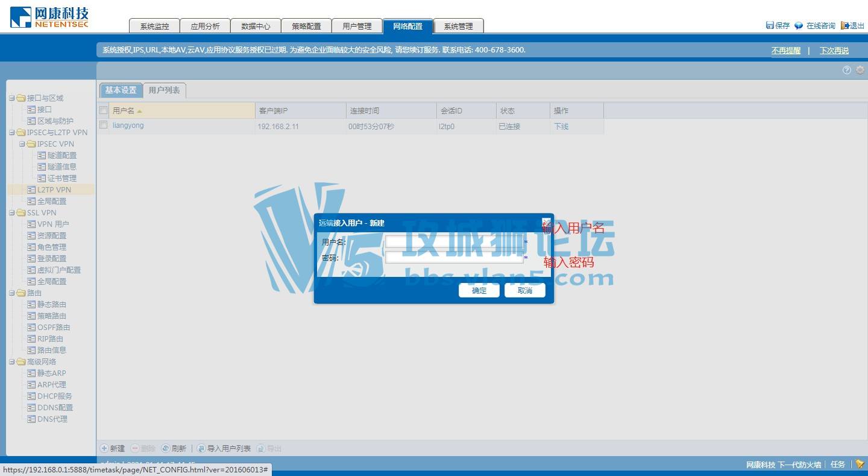
Task: Click the 下次再说 link
Action: (x=834, y=51)
